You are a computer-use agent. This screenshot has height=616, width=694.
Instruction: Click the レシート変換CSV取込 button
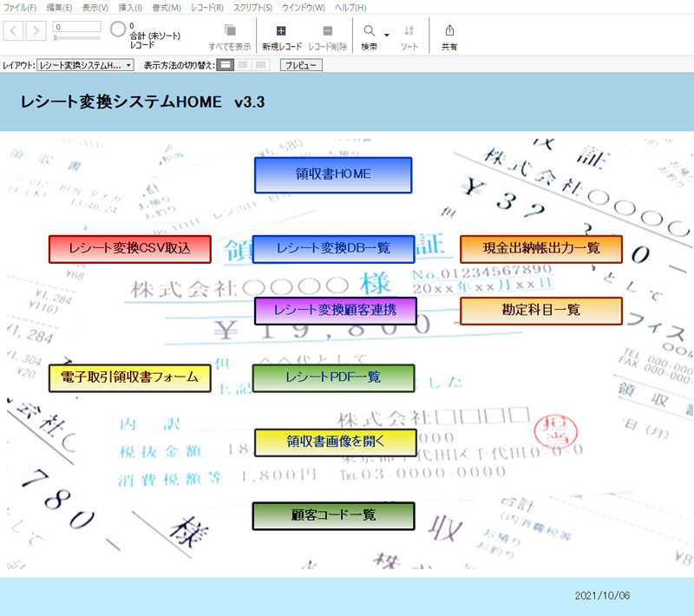130,248
